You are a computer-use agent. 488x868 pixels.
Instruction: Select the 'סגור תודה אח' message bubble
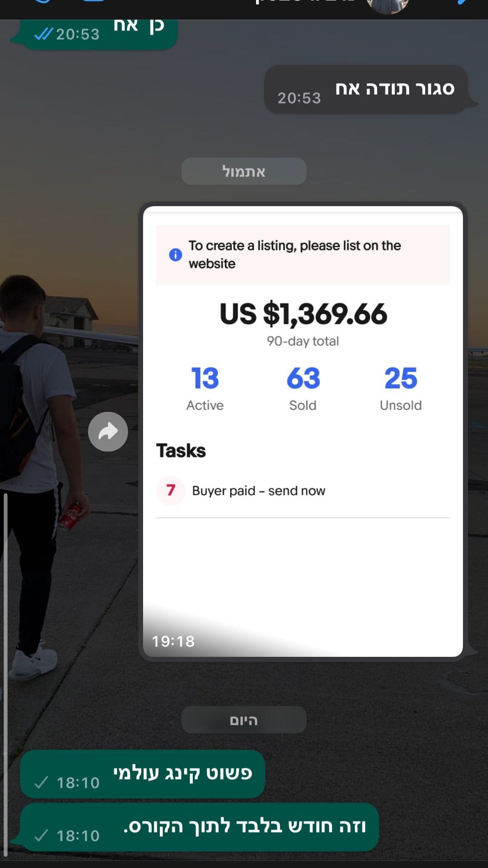point(366,89)
